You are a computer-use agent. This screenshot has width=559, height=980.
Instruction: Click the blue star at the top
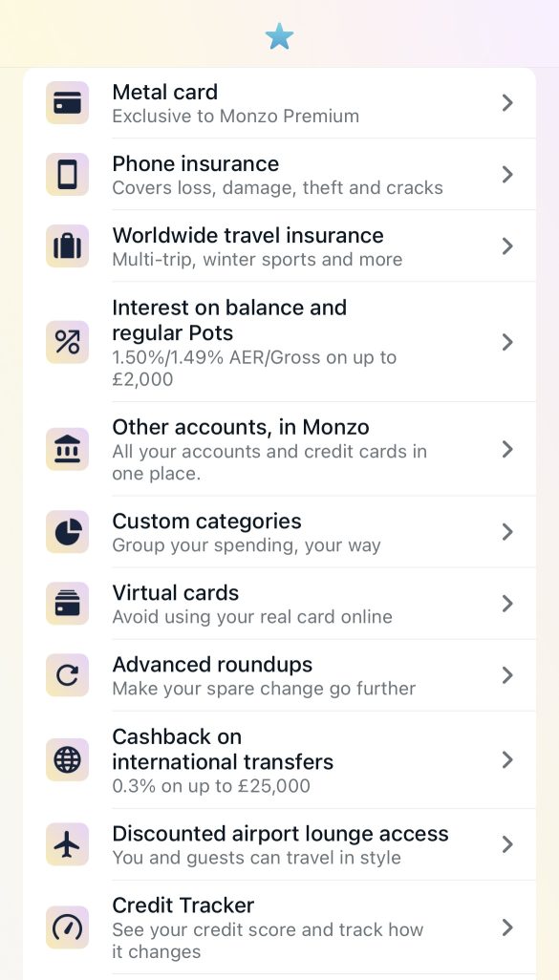[279, 36]
